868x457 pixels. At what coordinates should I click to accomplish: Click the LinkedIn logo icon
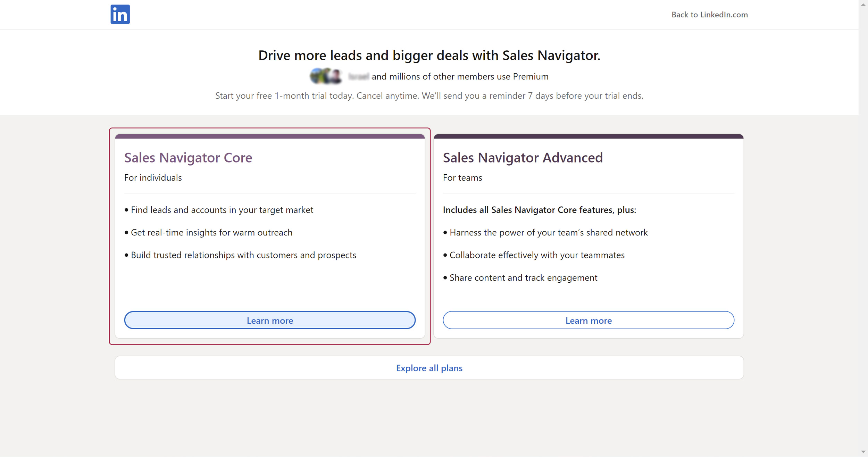pyautogui.click(x=120, y=14)
